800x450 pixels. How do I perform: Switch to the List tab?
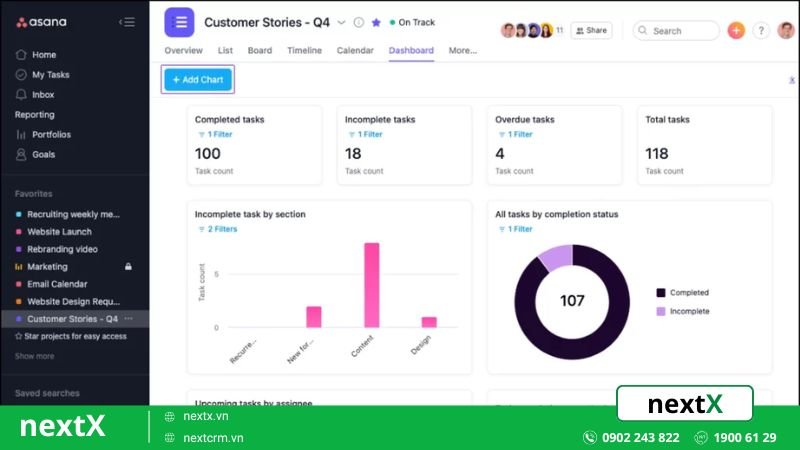pyautogui.click(x=225, y=51)
